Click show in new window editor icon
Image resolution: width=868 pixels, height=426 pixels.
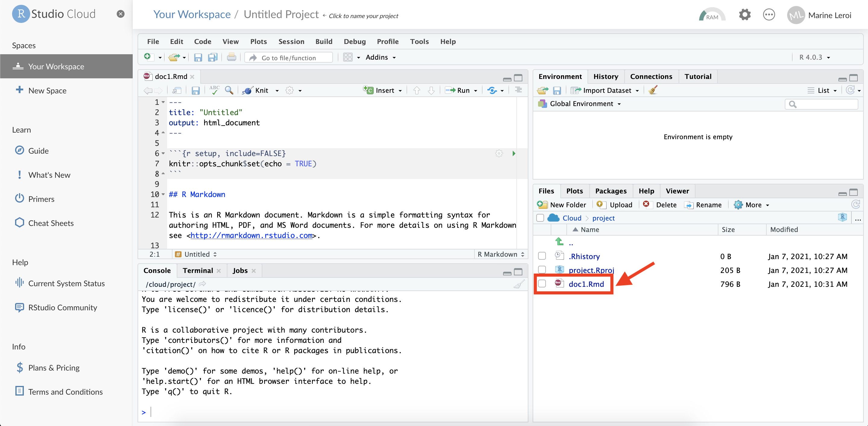pos(177,90)
